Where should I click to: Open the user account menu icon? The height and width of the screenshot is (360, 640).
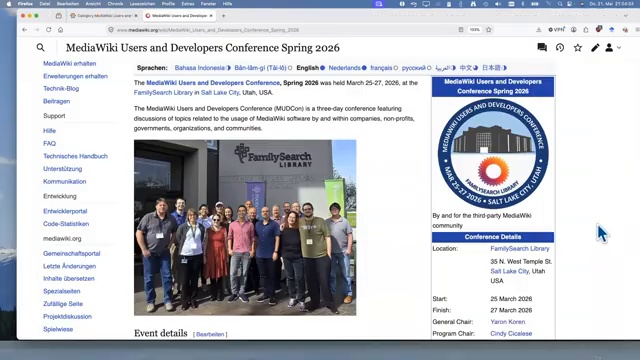coord(609,48)
